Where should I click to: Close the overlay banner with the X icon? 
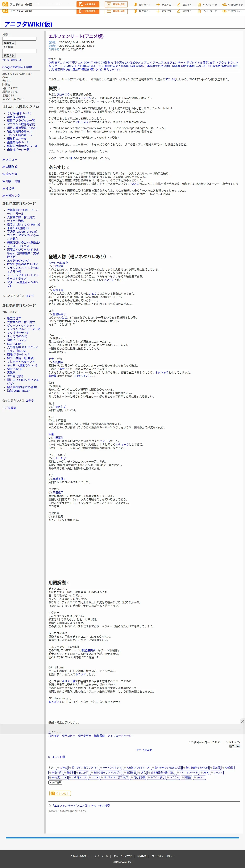point(242,721)
